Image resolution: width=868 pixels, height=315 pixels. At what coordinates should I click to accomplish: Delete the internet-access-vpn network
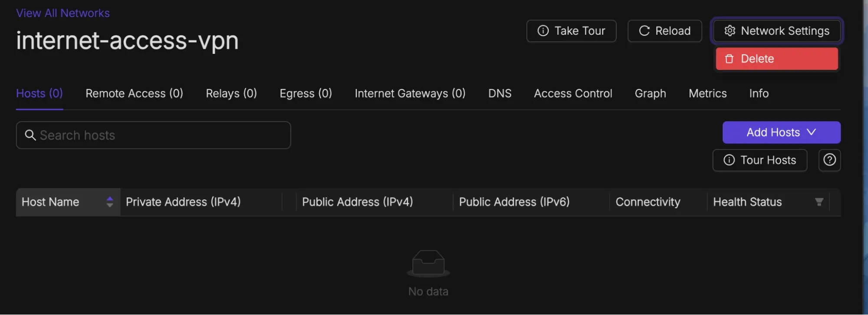pyautogui.click(x=776, y=59)
